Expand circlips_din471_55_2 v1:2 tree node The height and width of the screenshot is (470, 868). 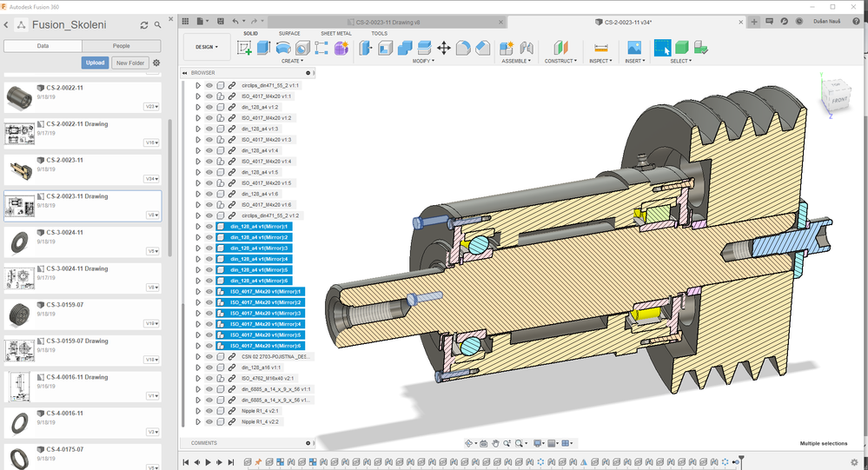(197, 215)
